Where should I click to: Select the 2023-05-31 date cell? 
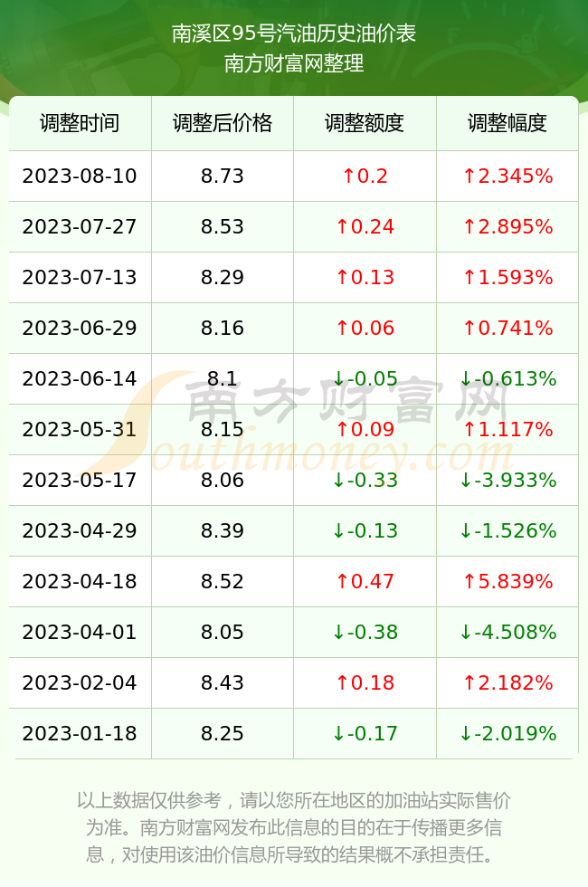click(x=80, y=429)
